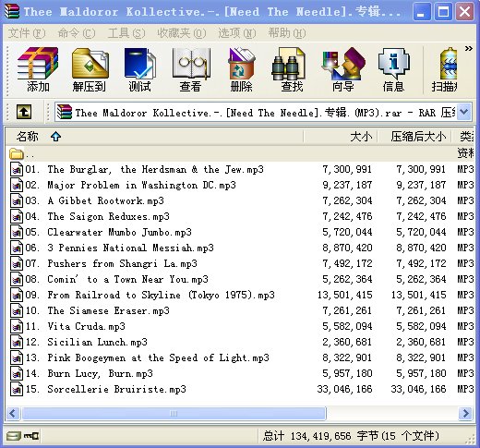Run the 测试 (Test) archive tool
The image size is (480, 448).
(x=140, y=70)
